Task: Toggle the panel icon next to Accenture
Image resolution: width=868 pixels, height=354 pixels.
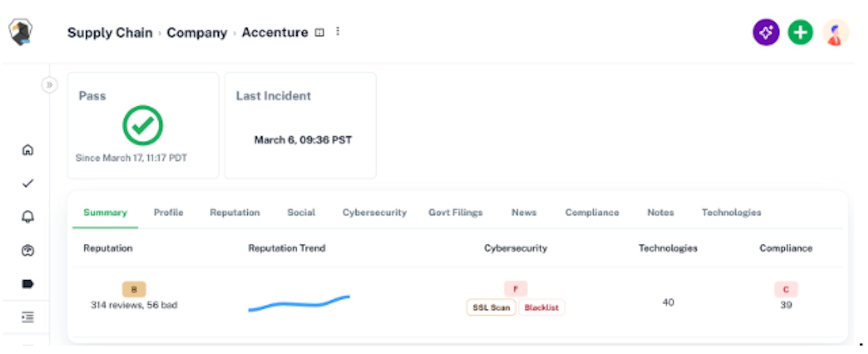Action: point(320,33)
